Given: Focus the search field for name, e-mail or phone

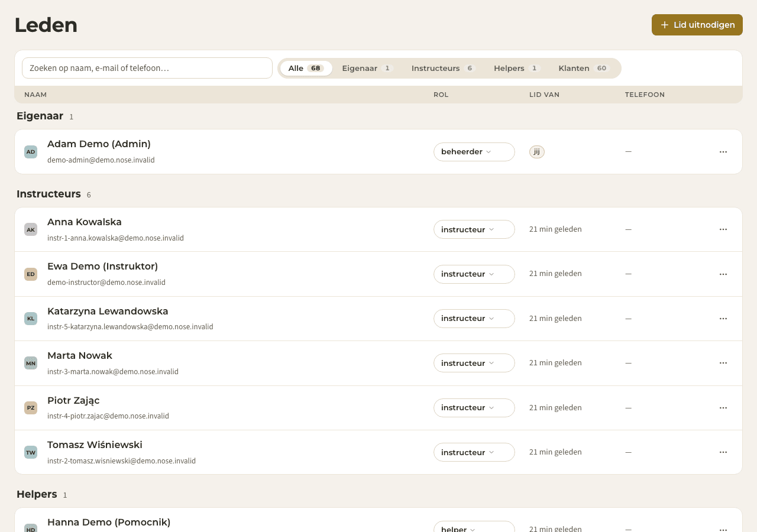Looking at the screenshot, I should click(147, 68).
